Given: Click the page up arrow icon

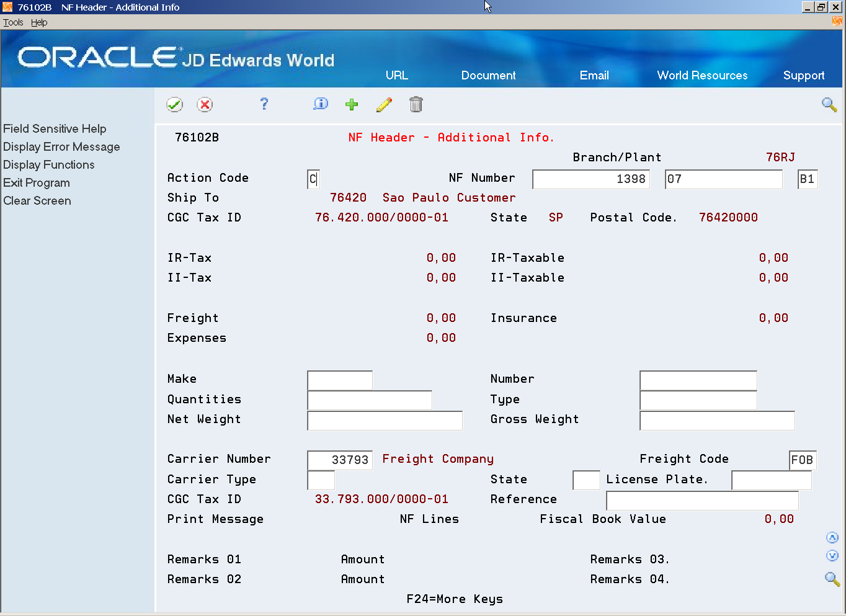Looking at the screenshot, I should [832, 538].
